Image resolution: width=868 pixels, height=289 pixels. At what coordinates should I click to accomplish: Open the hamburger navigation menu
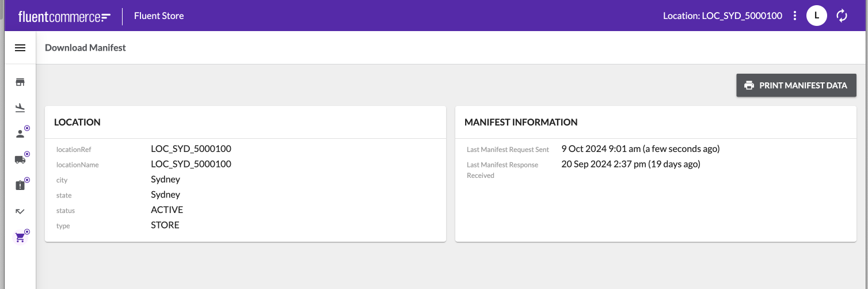coord(20,48)
